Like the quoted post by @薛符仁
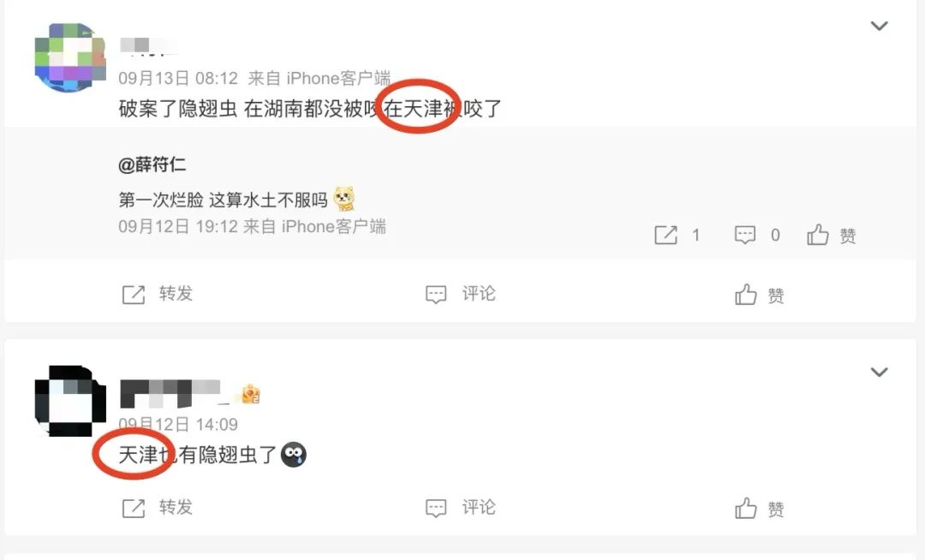 818,235
